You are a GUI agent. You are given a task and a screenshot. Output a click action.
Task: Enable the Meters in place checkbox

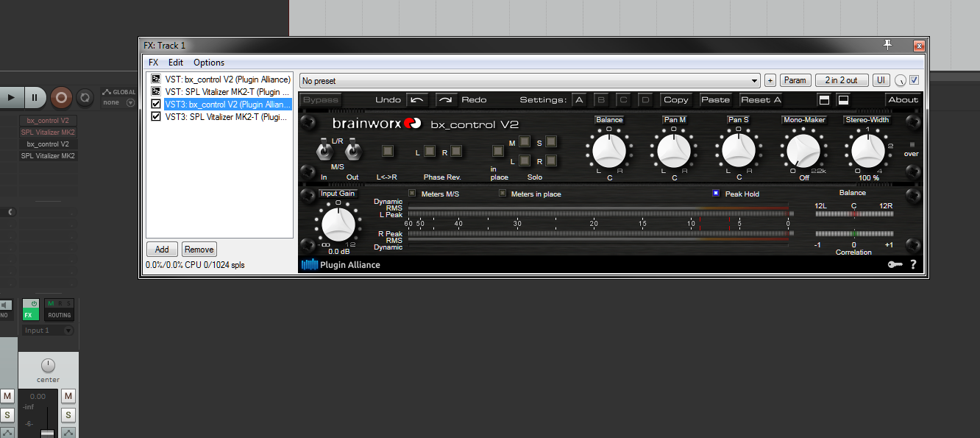click(x=503, y=194)
